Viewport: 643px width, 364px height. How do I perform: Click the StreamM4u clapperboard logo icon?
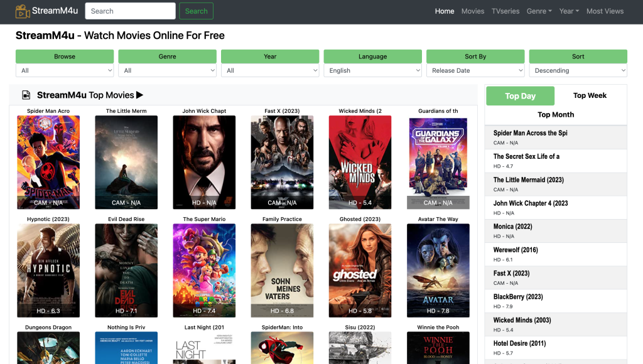pos(23,11)
